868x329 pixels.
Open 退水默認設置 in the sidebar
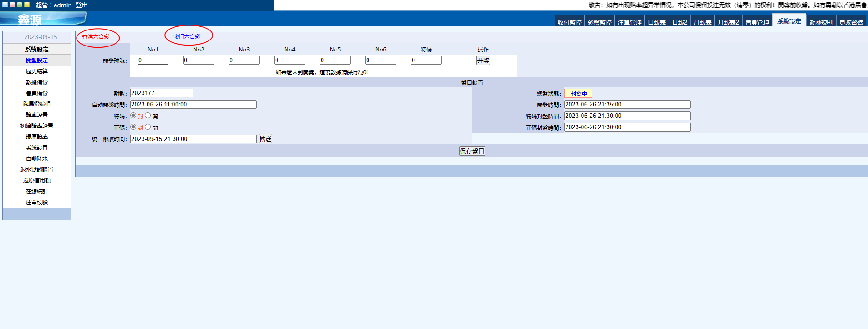click(x=36, y=169)
